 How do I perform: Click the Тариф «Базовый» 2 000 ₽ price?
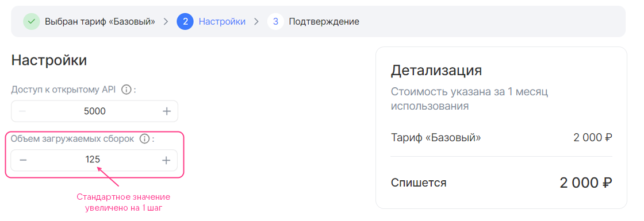(x=593, y=137)
